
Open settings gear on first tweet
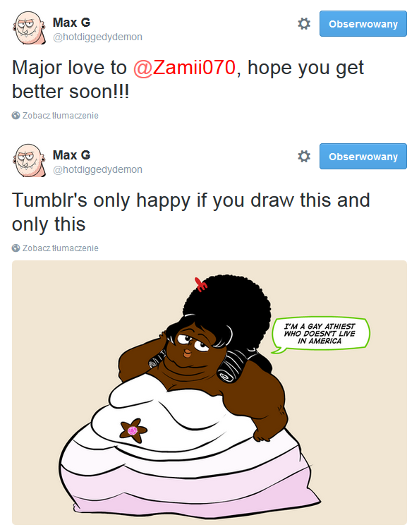point(303,24)
